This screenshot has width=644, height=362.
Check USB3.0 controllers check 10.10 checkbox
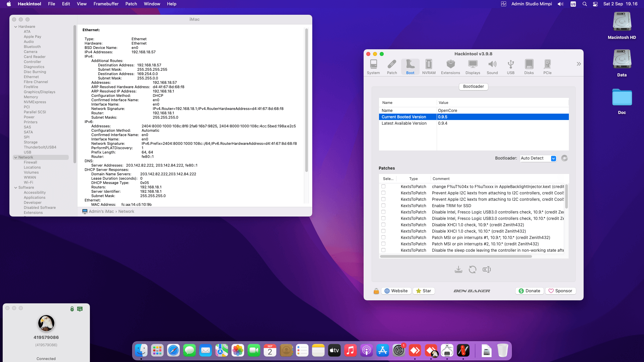(x=383, y=218)
